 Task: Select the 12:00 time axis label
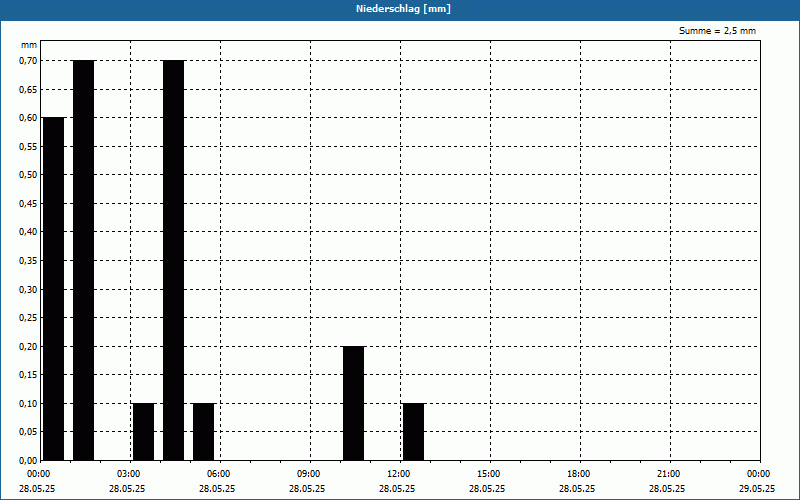[x=399, y=474]
